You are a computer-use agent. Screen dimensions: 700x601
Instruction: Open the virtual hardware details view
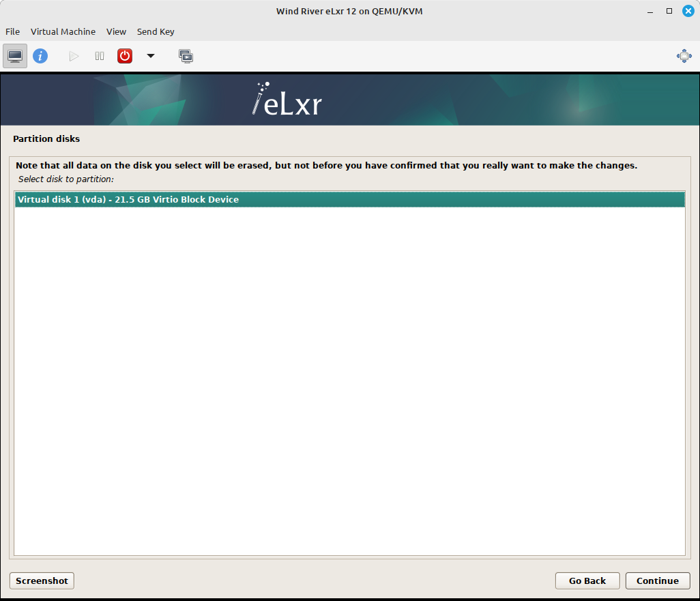tap(40, 56)
